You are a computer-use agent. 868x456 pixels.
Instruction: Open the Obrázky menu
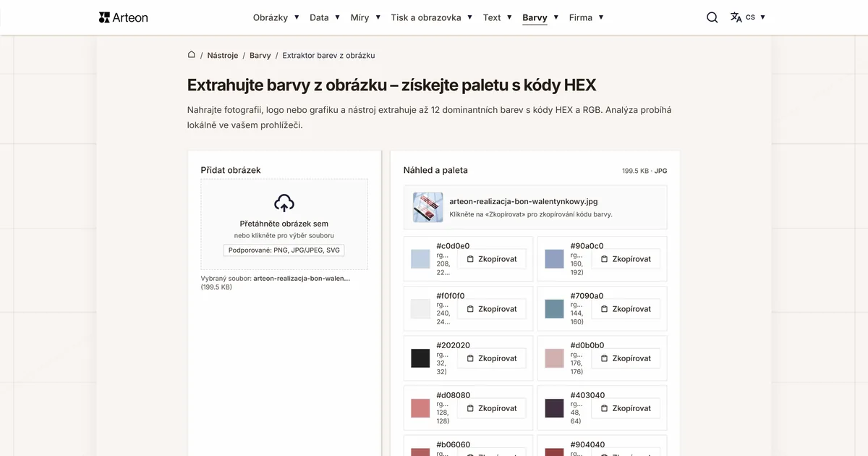point(271,17)
